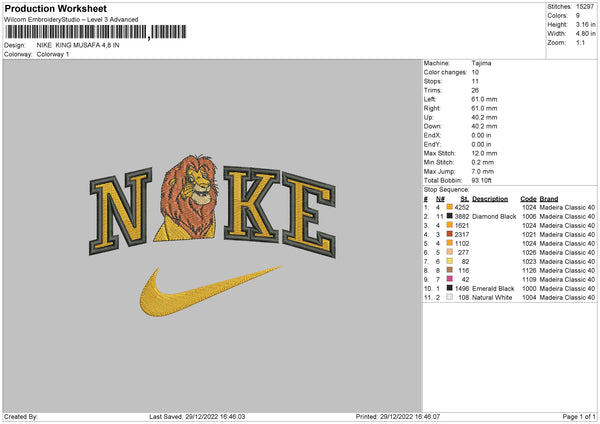Click the pink swatch in stop row 9
The height and width of the screenshot is (424, 600).
[449, 279]
